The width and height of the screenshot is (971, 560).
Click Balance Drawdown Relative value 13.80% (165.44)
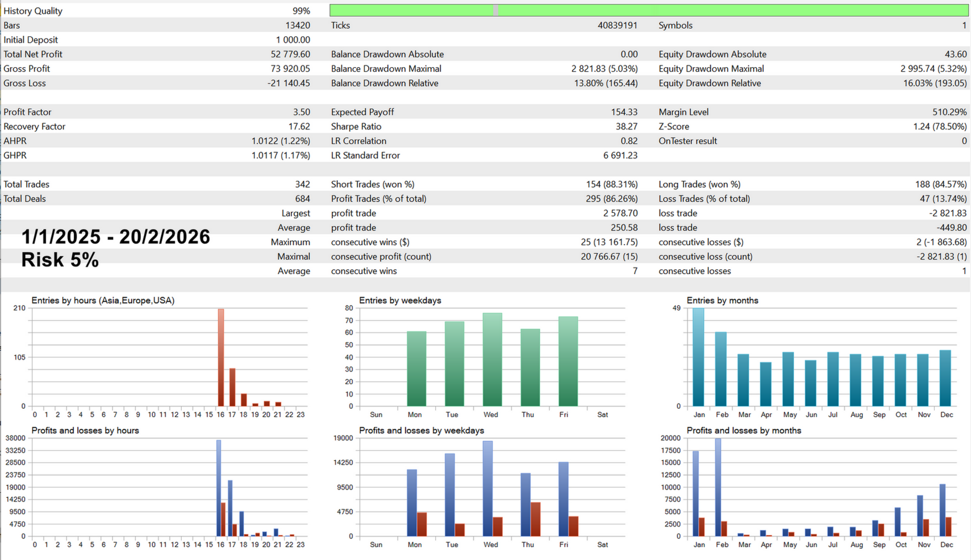[x=606, y=83]
